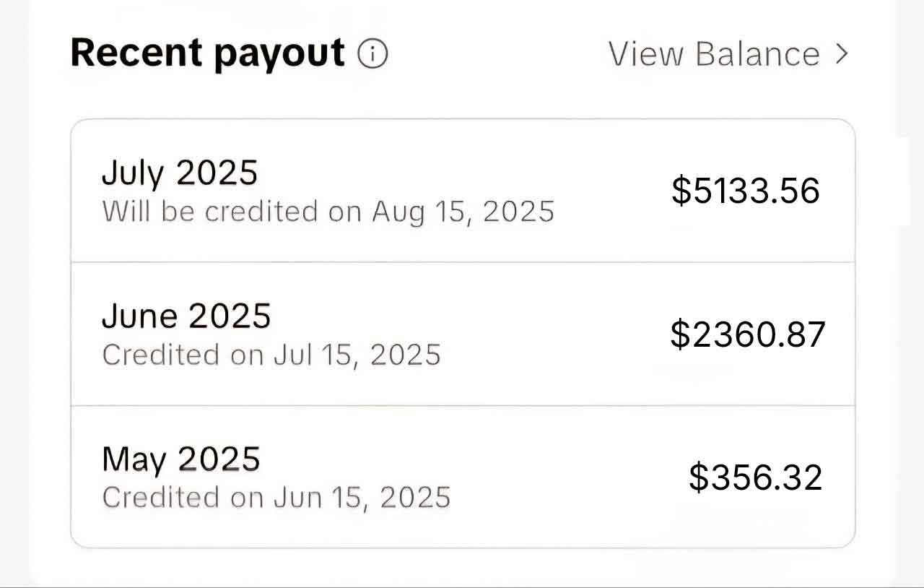The image size is (924, 588).
Task: Click the divider between June and May rows
Action: 462,405
